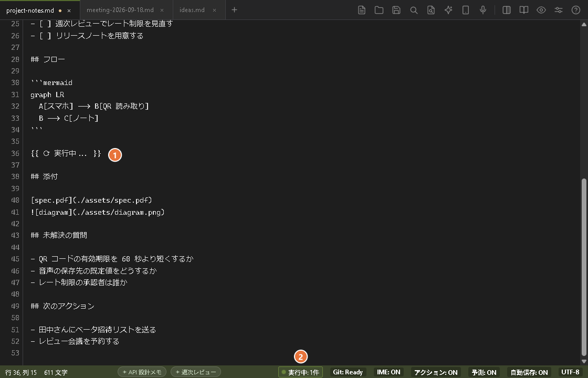The image size is (588, 378).
Task: Open a folder via the folder icon
Action: pyautogui.click(x=379, y=10)
